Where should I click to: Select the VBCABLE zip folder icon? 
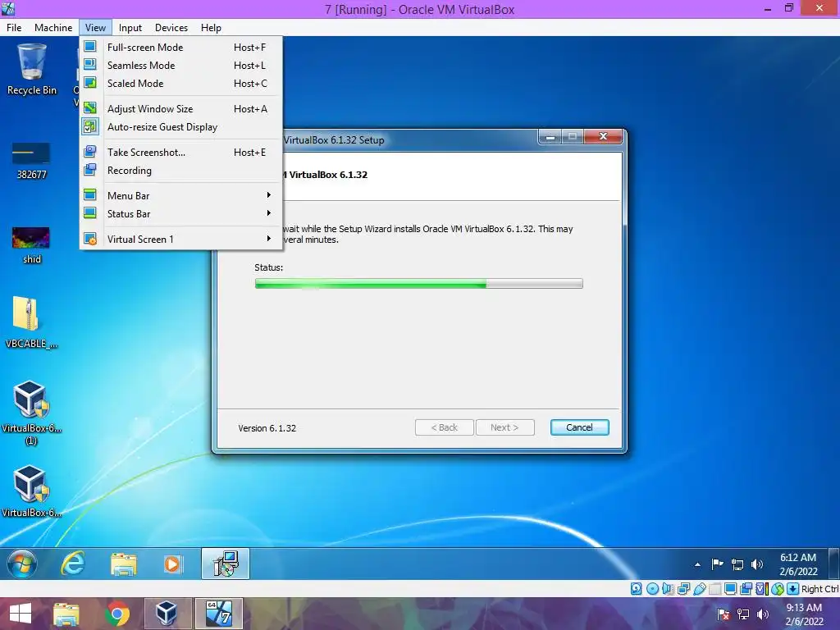[31, 322]
